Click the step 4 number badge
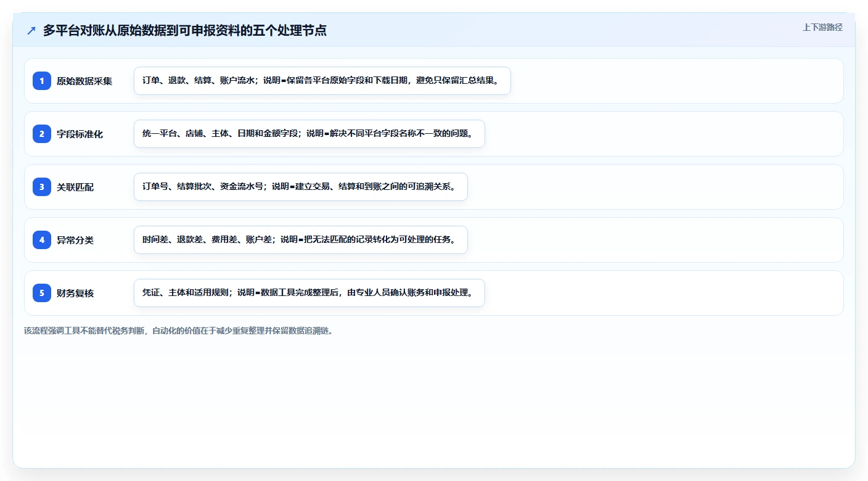This screenshot has height=481, width=868. pos(42,240)
